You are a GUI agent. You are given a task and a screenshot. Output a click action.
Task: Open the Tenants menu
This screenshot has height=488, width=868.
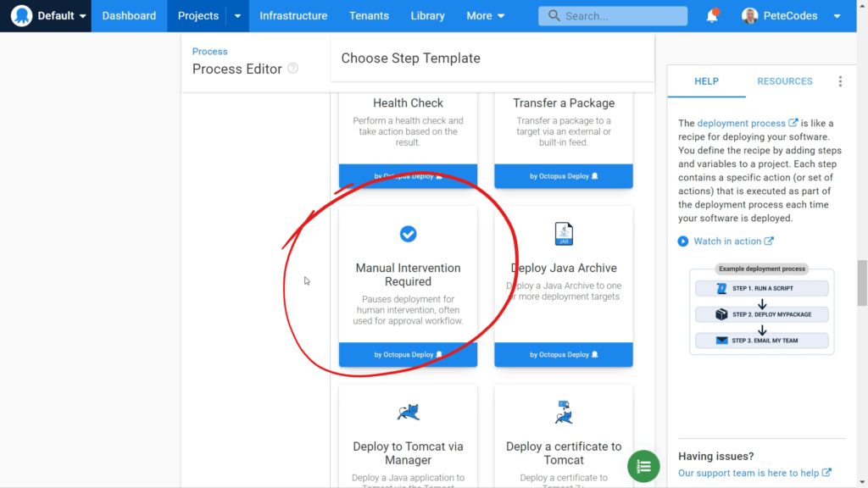[x=369, y=15]
